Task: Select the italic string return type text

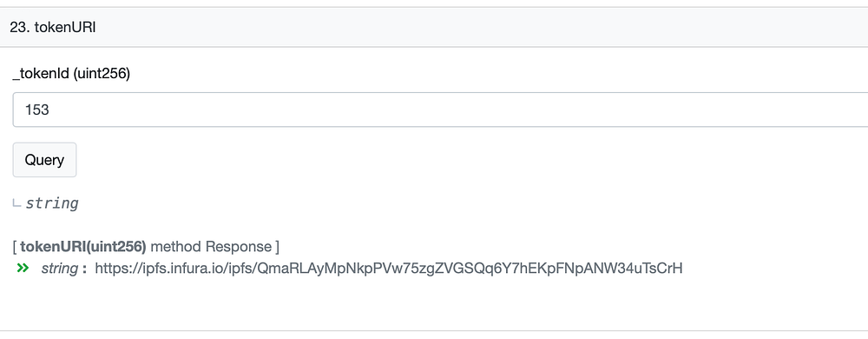Action: coord(52,203)
